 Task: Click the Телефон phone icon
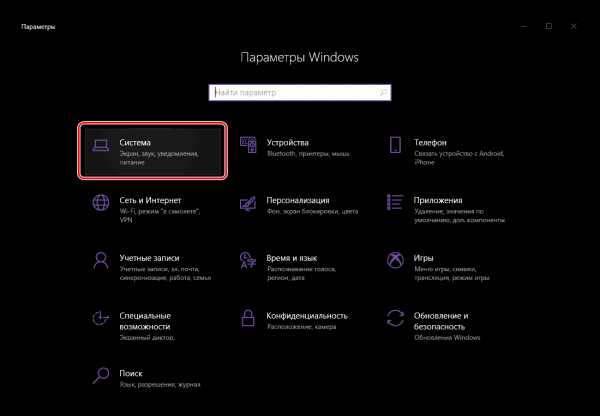[395, 145]
